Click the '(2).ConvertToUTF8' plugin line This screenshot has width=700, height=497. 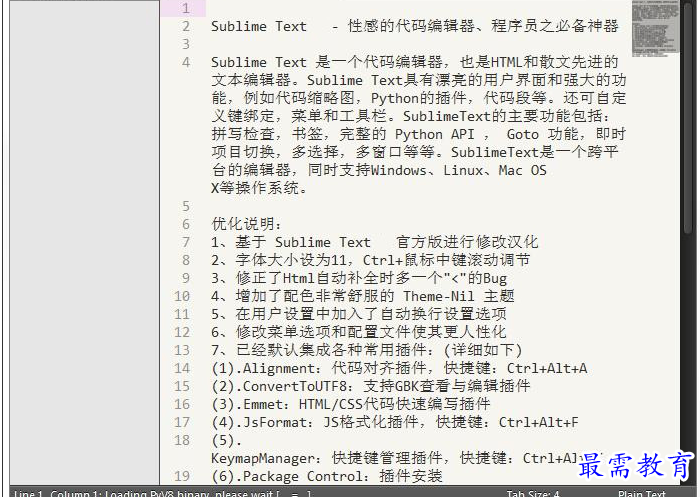pyautogui.click(x=371, y=386)
